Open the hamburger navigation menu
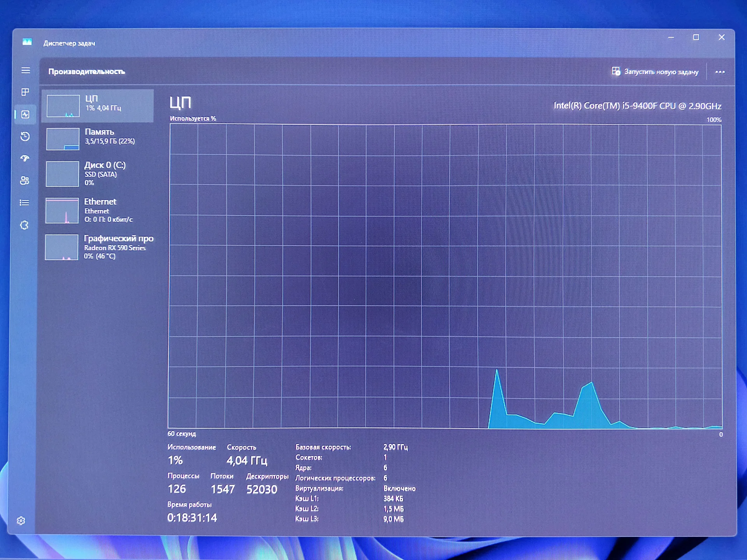747x560 pixels. click(x=26, y=70)
